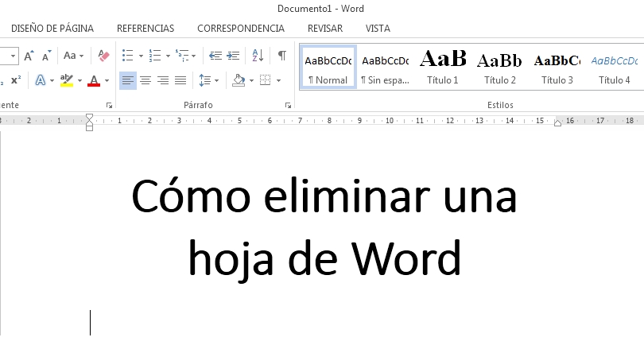Click the Grow Font icon
Viewport: 644px width, 345px height.
[x=29, y=56]
